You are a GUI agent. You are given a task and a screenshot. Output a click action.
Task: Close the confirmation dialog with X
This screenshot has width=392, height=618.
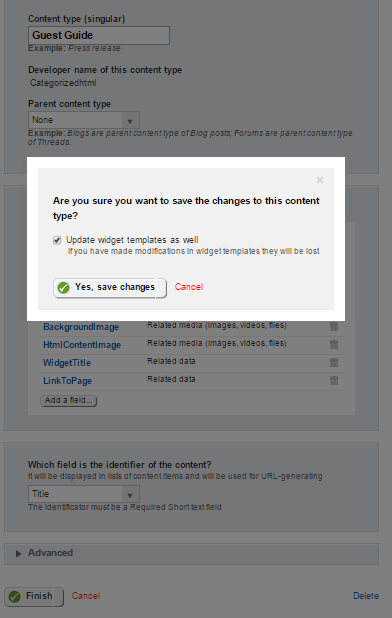[320, 180]
